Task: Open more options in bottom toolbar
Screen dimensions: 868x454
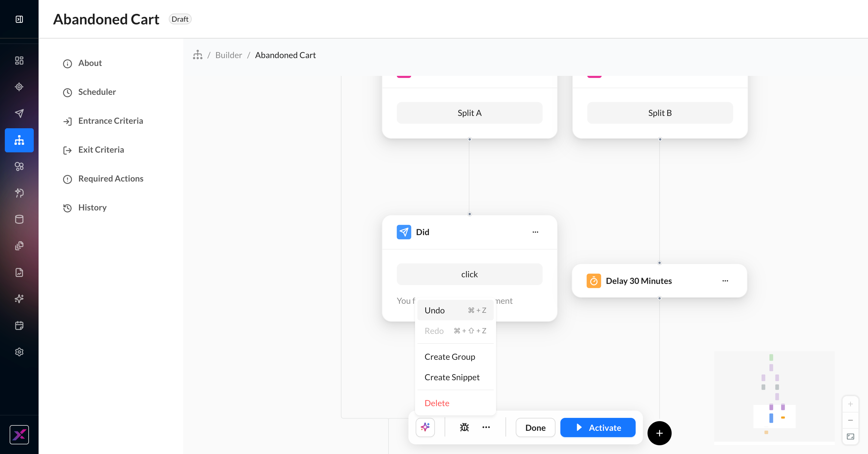Action: point(486,428)
